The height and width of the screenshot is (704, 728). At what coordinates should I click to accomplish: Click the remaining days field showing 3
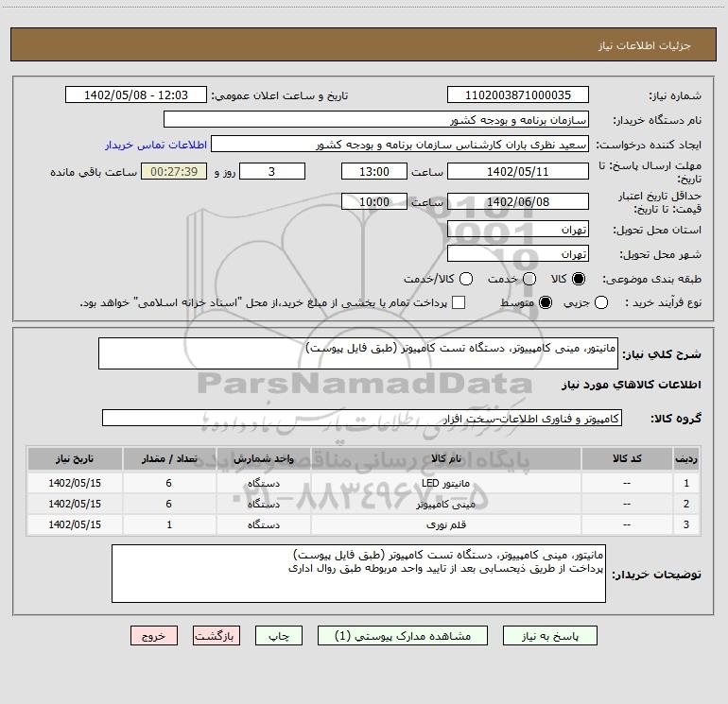(272, 171)
